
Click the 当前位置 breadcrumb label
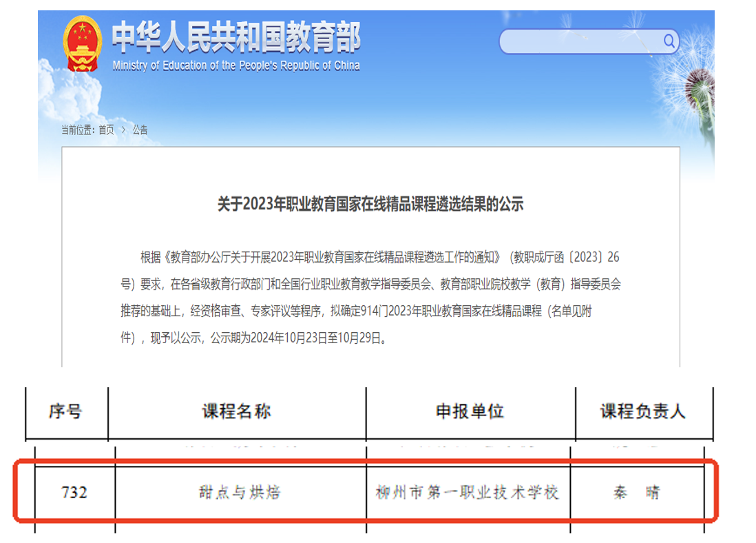click(78, 130)
